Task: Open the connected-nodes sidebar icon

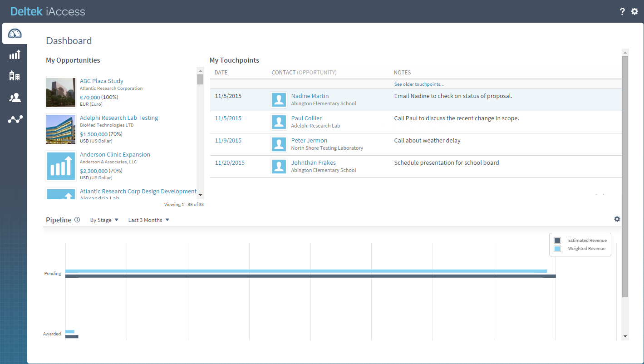Action: [15, 119]
